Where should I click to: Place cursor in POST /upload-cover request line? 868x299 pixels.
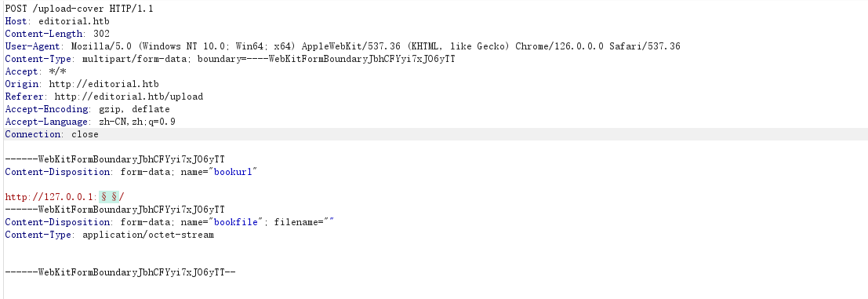tap(78, 9)
